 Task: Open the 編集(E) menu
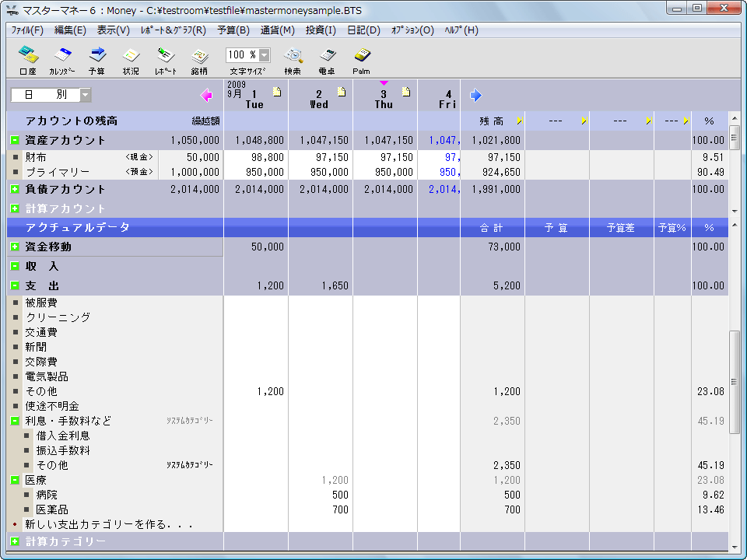[70, 30]
